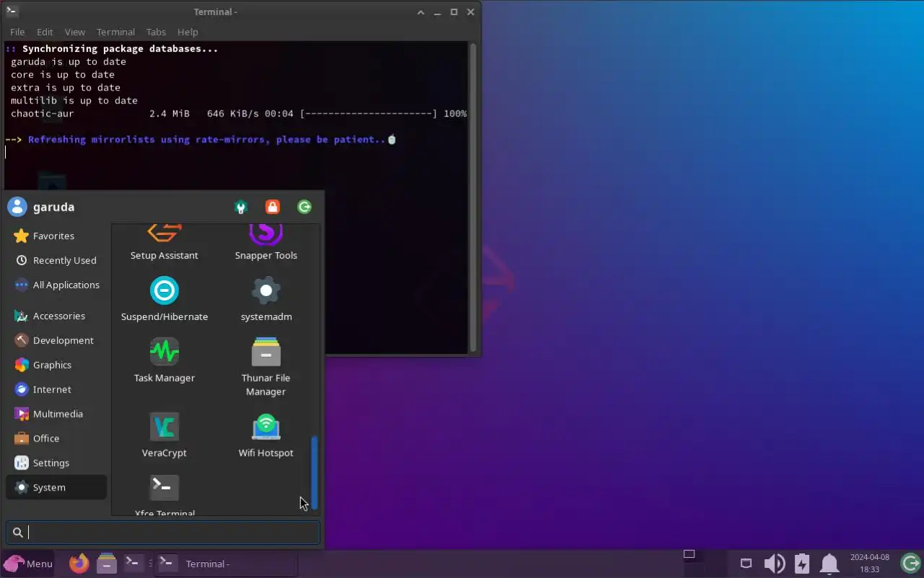Click the garuda user avatar icon
924x578 pixels.
[17, 207]
